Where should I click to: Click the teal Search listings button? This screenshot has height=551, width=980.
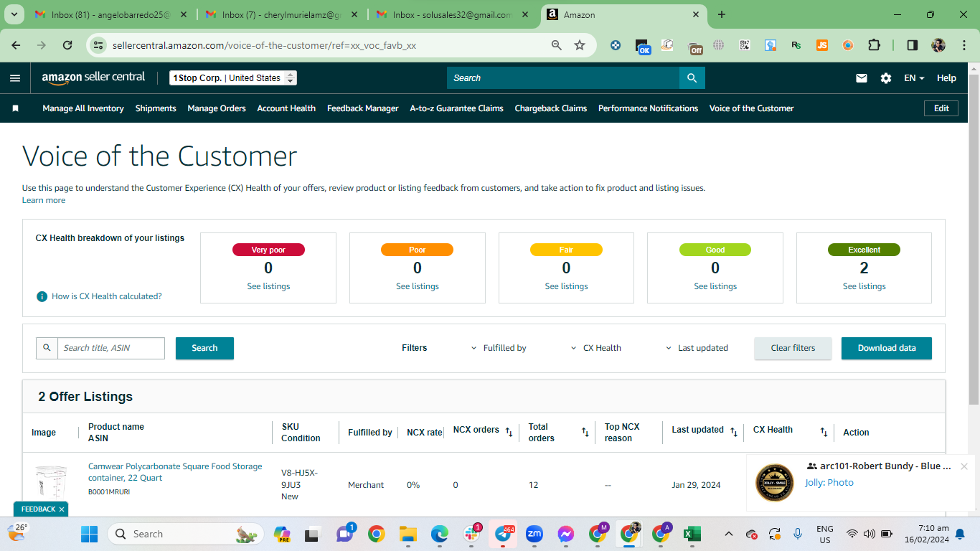coord(204,348)
